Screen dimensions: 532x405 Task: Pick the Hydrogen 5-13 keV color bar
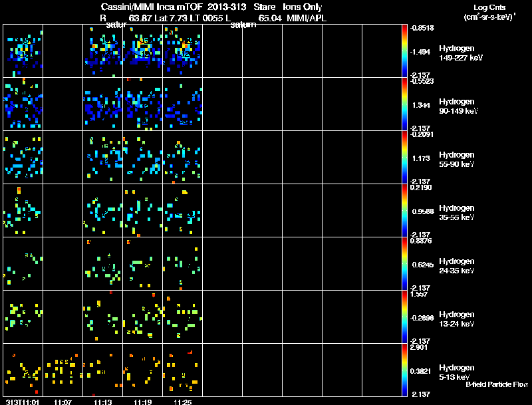pos(404,370)
